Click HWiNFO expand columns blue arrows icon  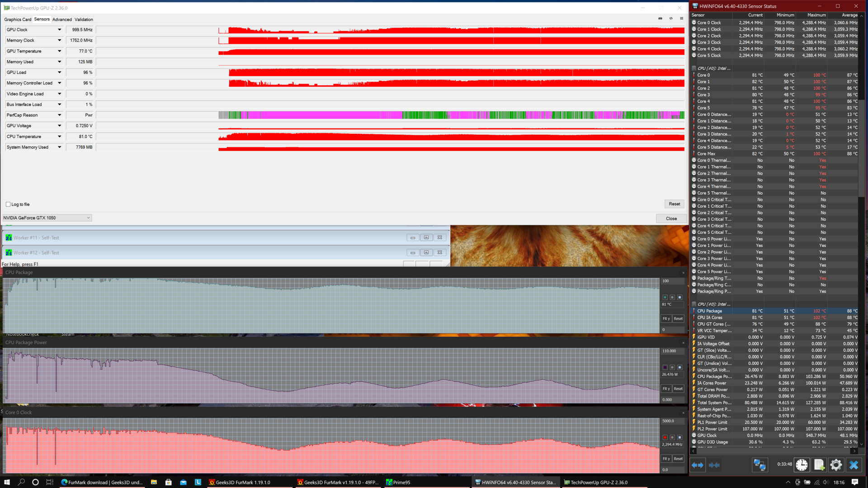[697, 465]
